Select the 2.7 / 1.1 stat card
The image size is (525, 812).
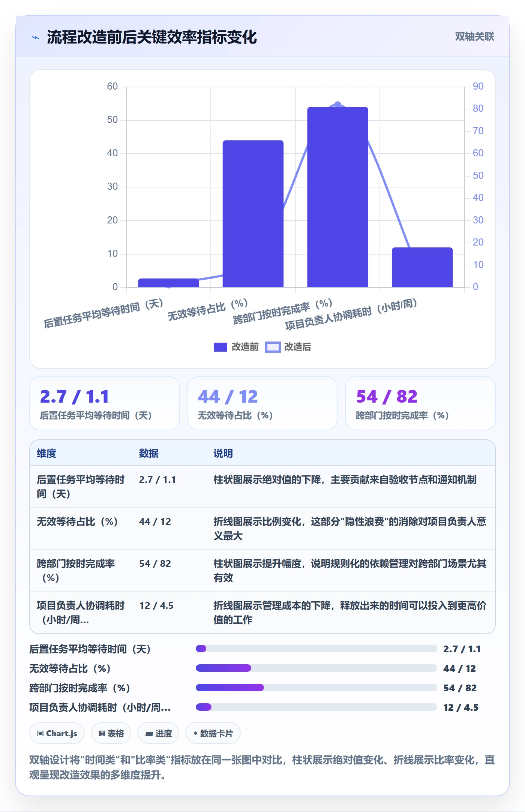[105, 403]
